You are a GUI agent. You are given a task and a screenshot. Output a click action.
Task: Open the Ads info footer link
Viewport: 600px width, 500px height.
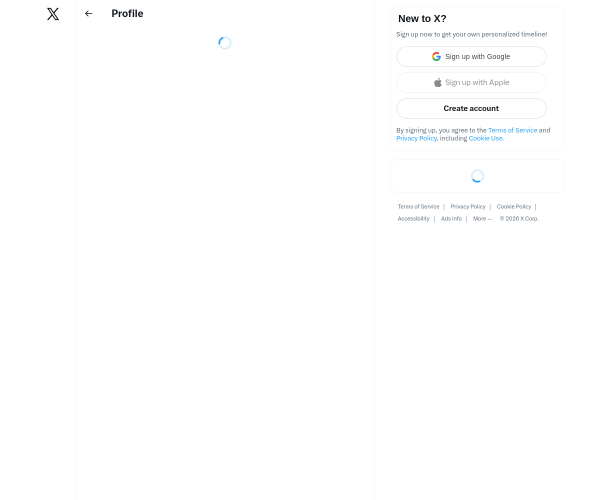coord(451,219)
